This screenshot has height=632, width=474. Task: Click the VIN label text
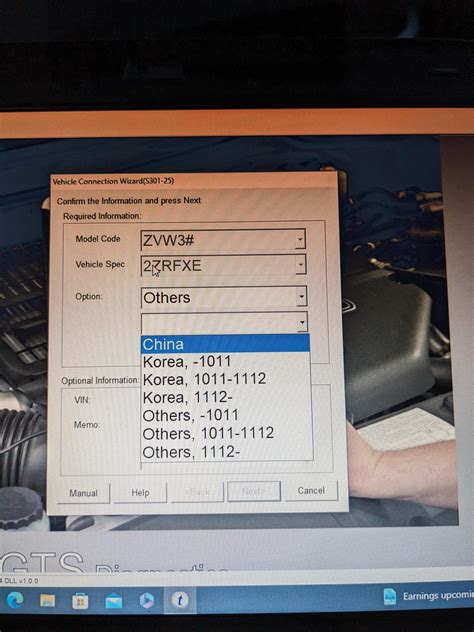click(82, 400)
